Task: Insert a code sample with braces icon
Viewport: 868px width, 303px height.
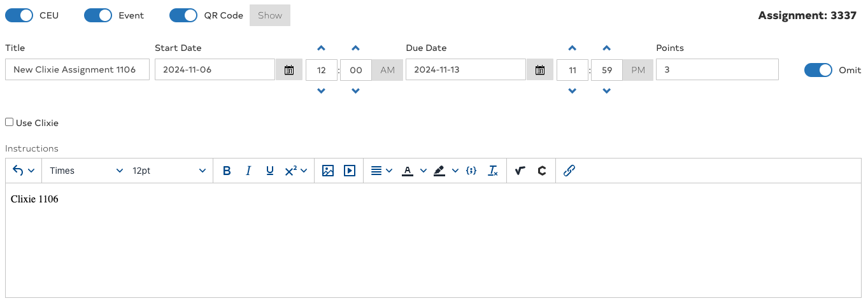Action: tap(471, 171)
